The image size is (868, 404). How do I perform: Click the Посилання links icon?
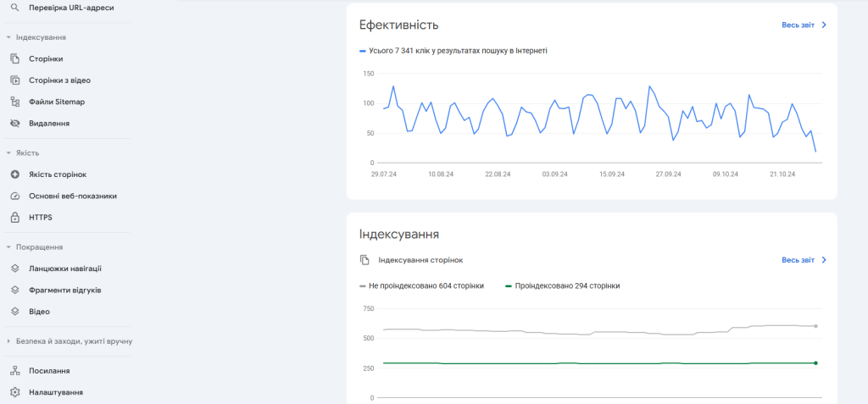[14, 371]
